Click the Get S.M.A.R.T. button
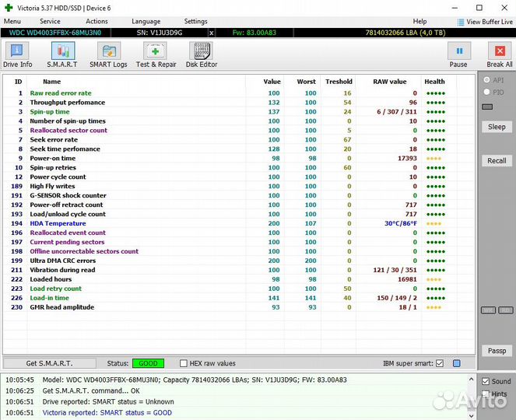 click(51, 363)
